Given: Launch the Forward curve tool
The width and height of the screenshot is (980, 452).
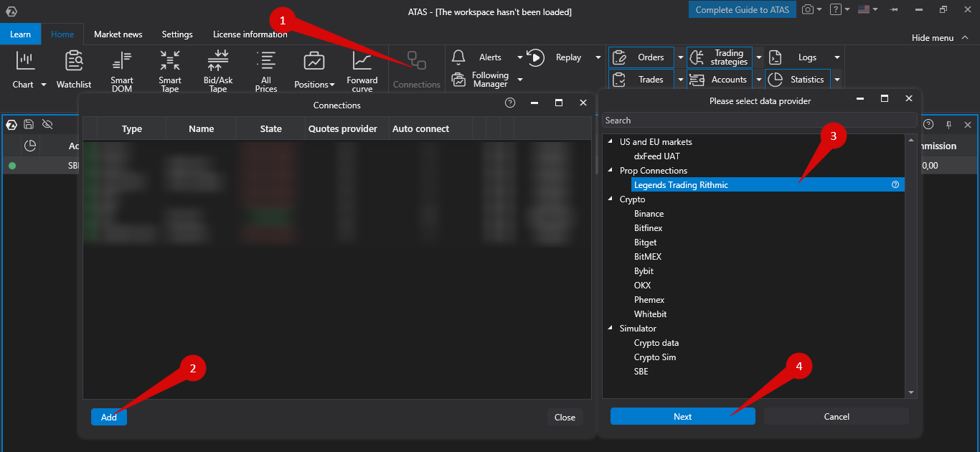Looking at the screenshot, I should click(x=362, y=68).
